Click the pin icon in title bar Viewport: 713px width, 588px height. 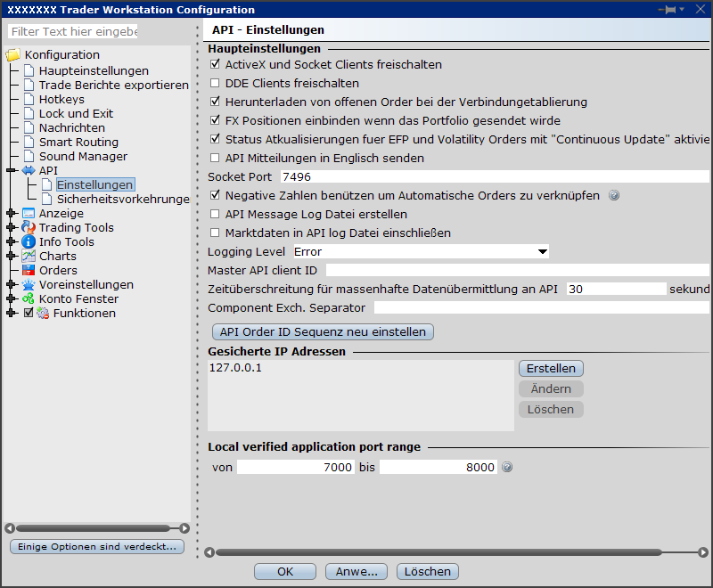point(667,9)
